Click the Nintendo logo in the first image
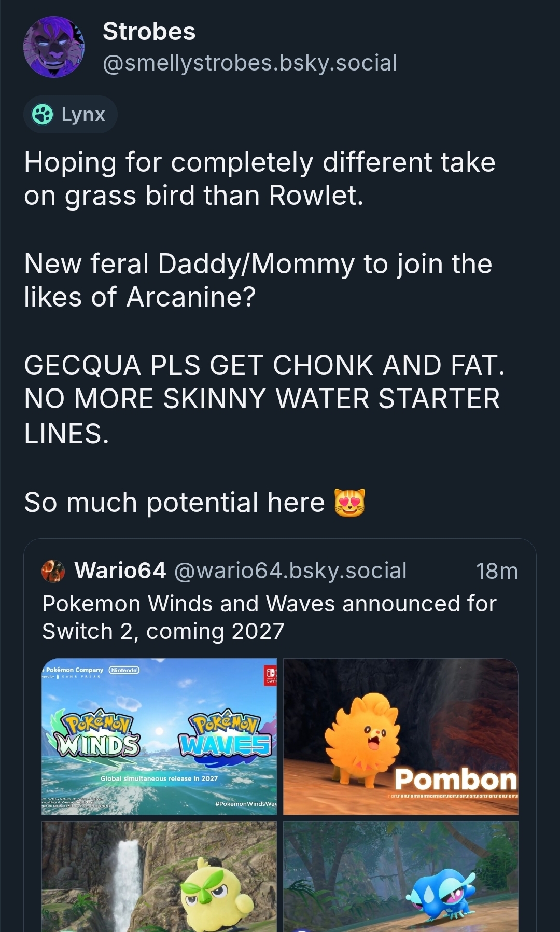This screenshot has height=932, width=560. pyautogui.click(x=123, y=670)
